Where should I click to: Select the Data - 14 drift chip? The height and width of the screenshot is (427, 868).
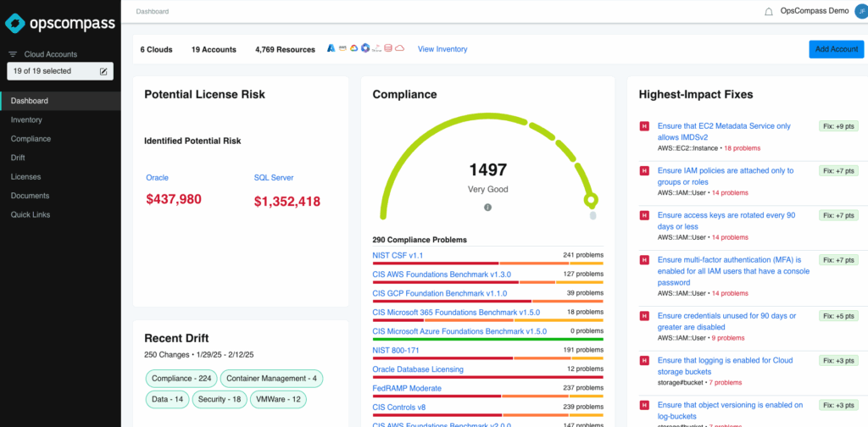[x=168, y=399]
